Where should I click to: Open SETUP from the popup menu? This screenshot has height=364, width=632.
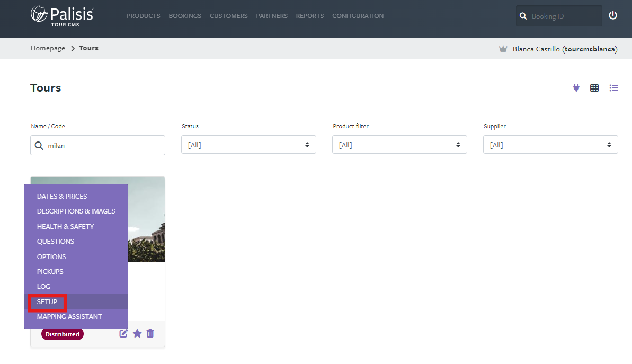point(47,302)
